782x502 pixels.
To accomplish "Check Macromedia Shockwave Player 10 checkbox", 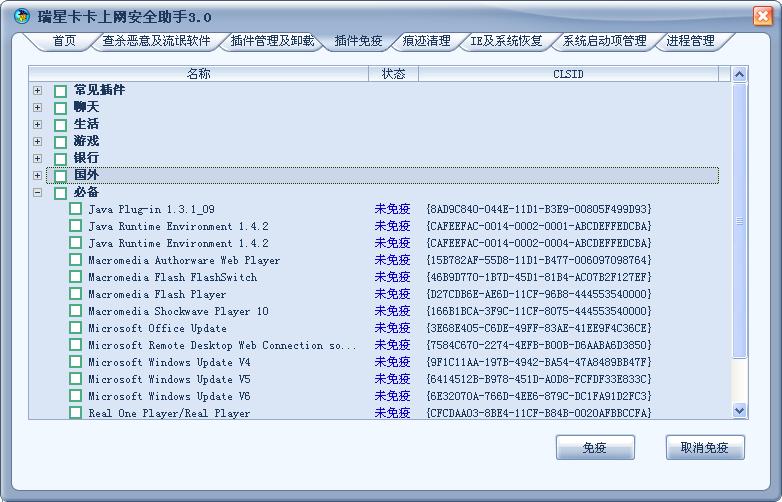I will 75,311.
